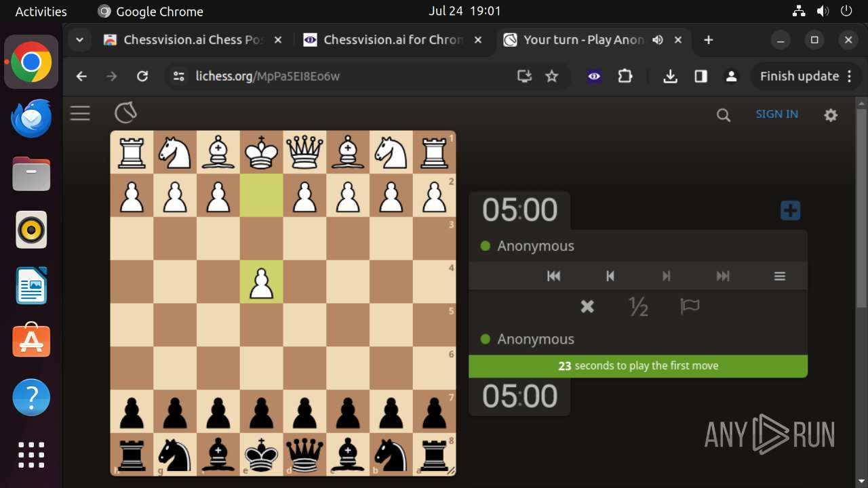Launch Thunderbird from the dock
Screen dimensions: 868x488
click(x=31, y=119)
